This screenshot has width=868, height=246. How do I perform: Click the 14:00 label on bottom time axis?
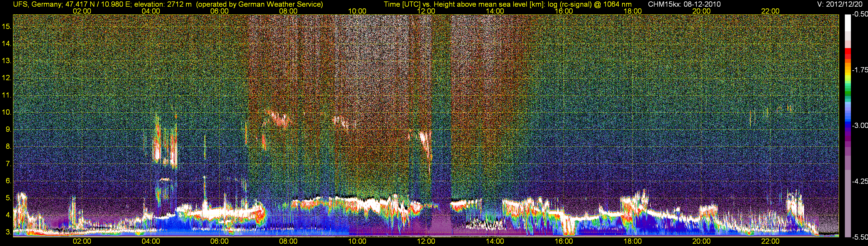[495, 241]
